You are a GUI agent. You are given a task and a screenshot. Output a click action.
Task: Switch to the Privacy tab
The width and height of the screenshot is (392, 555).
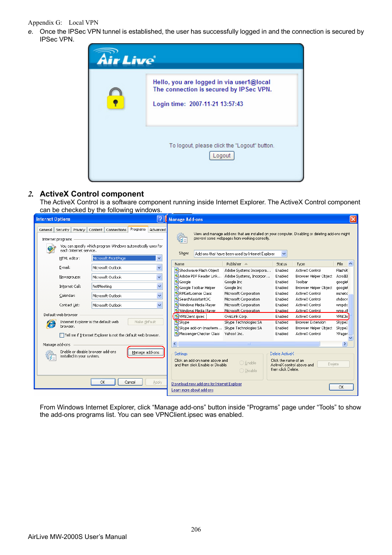point(79,230)
